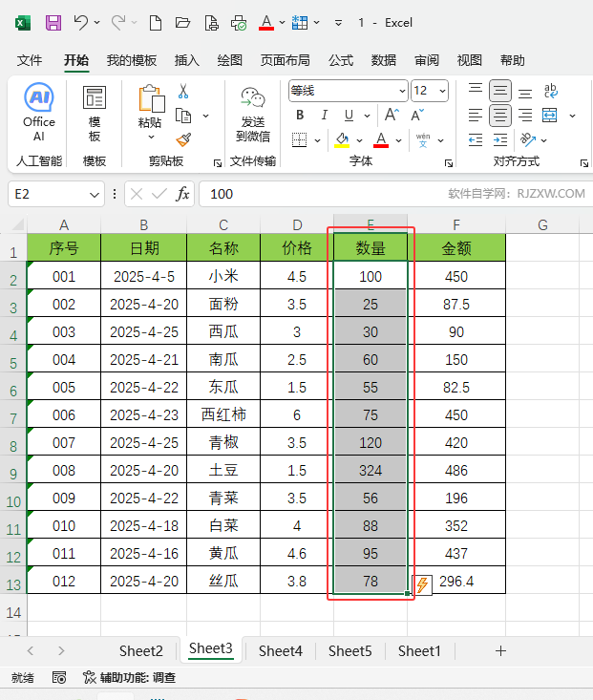
Task: Apply red font color in quick access toolbar
Action: point(266,22)
